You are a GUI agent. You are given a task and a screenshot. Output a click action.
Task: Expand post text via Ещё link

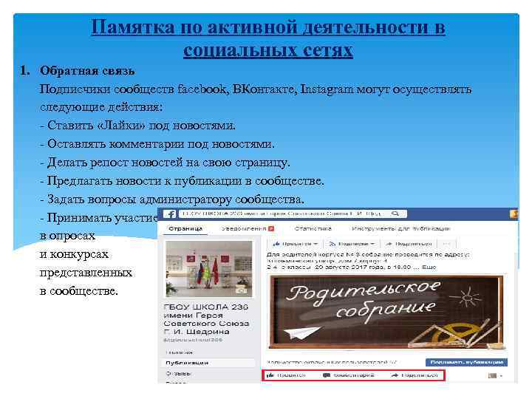[429, 267]
